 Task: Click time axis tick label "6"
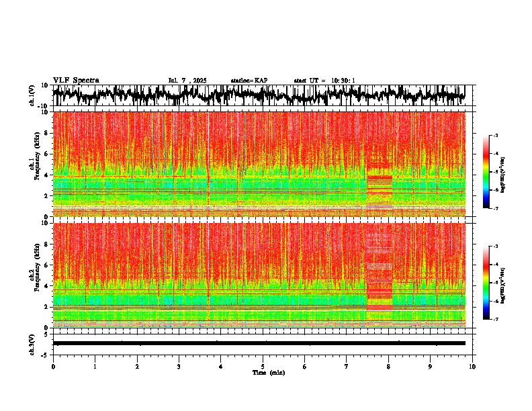[305, 367]
